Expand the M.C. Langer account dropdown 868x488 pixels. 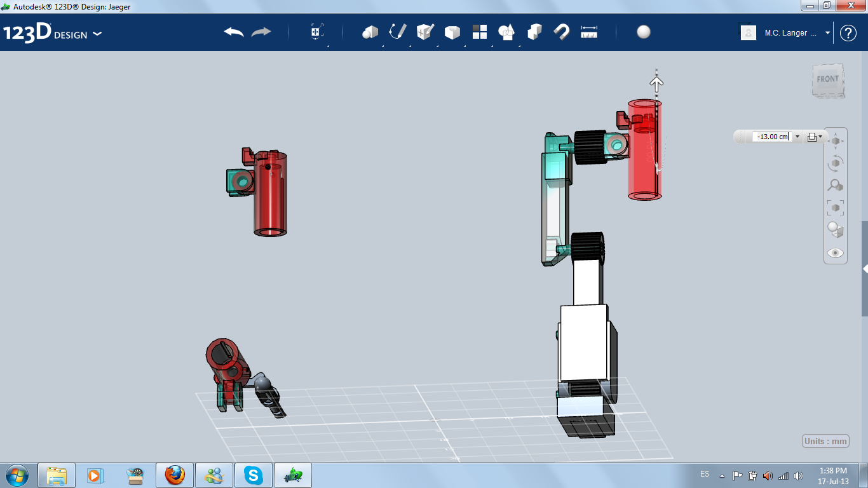click(x=827, y=33)
